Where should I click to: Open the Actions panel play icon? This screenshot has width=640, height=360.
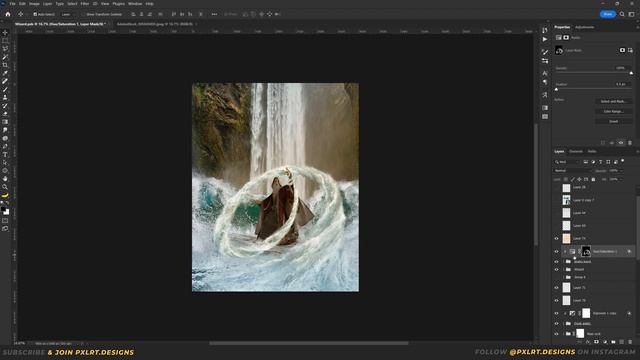(545, 39)
